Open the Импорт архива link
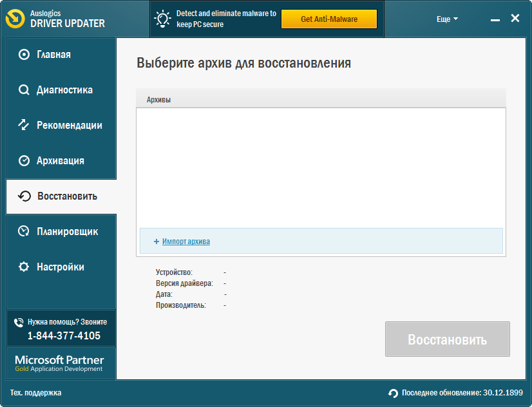The image size is (532, 407). pos(185,241)
